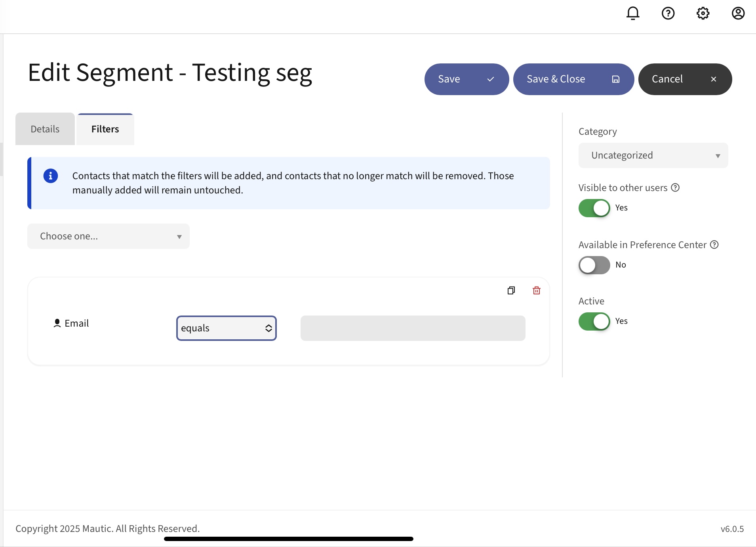
Task: Cancel editing the segment
Action: click(x=685, y=79)
